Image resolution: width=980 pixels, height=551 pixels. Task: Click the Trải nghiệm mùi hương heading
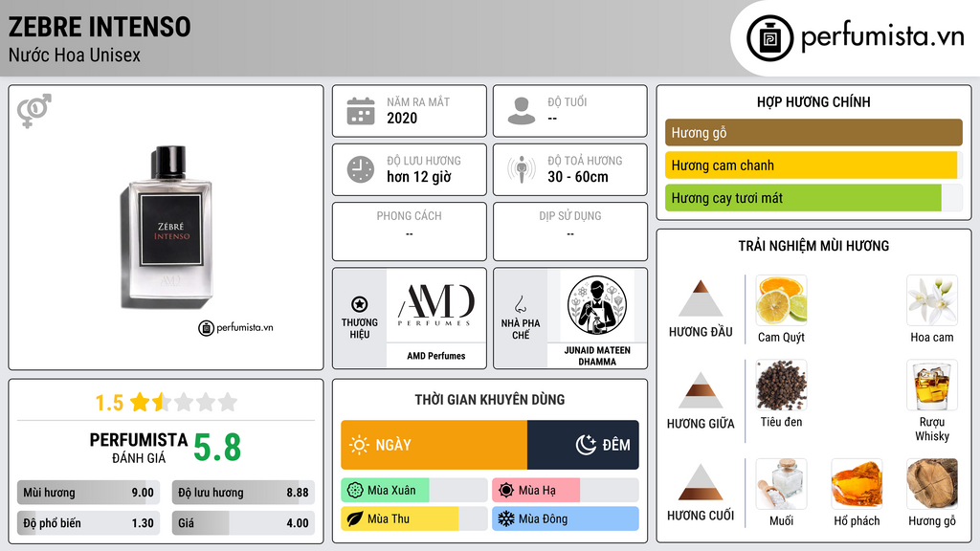[x=813, y=246]
